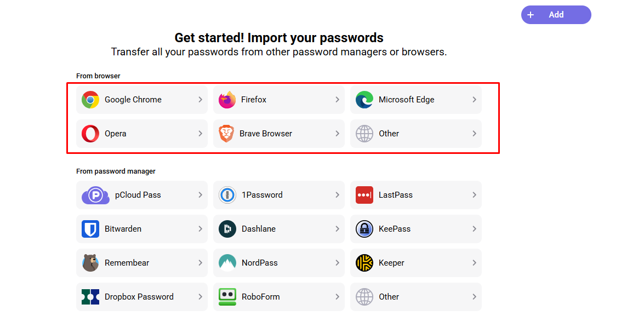
Task: Click the Remembear bear icon
Action: [x=90, y=263]
